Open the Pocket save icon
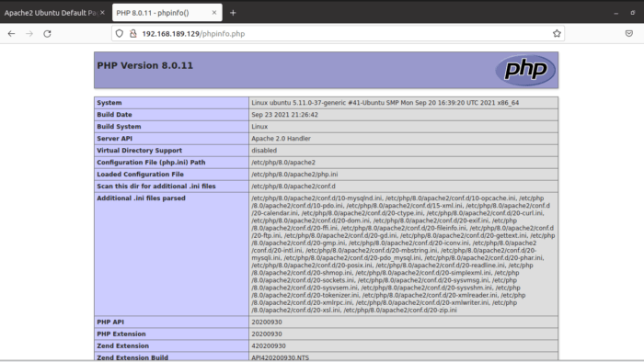 tap(628, 34)
